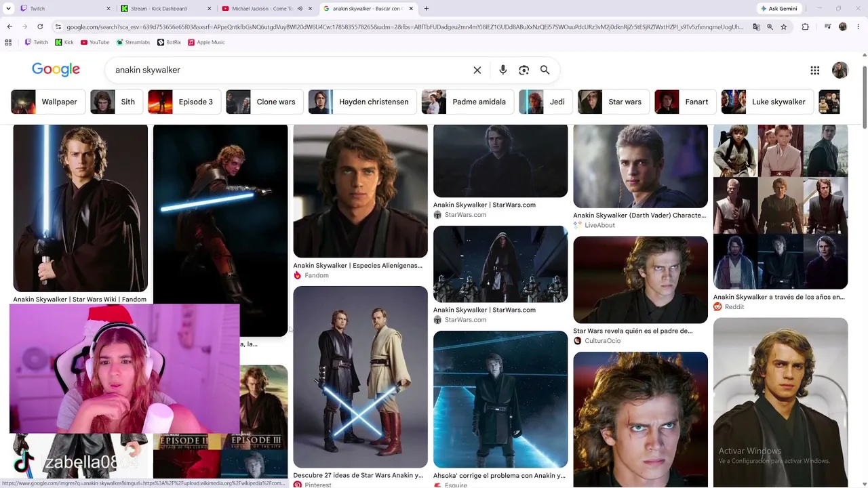Open the Kick bookmark
868x488 pixels.
point(64,42)
